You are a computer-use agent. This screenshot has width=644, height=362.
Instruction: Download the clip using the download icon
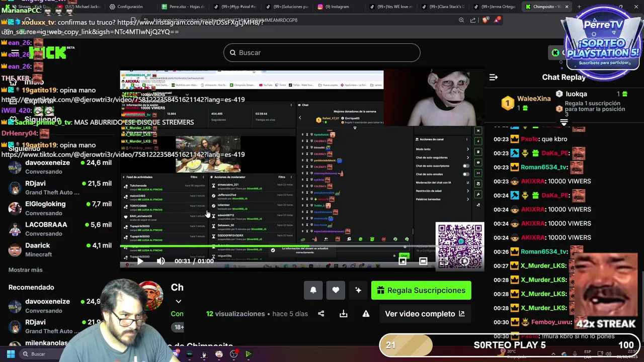(x=344, y=314)
